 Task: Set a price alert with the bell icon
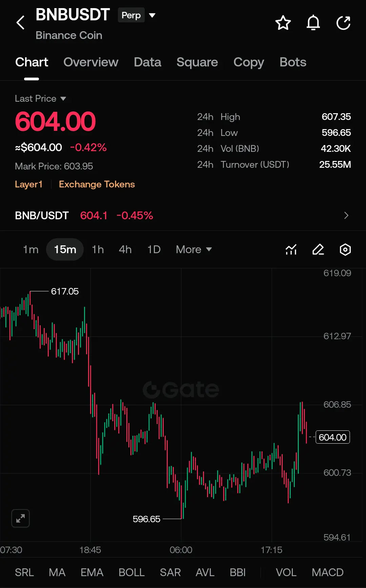[313, 23]
